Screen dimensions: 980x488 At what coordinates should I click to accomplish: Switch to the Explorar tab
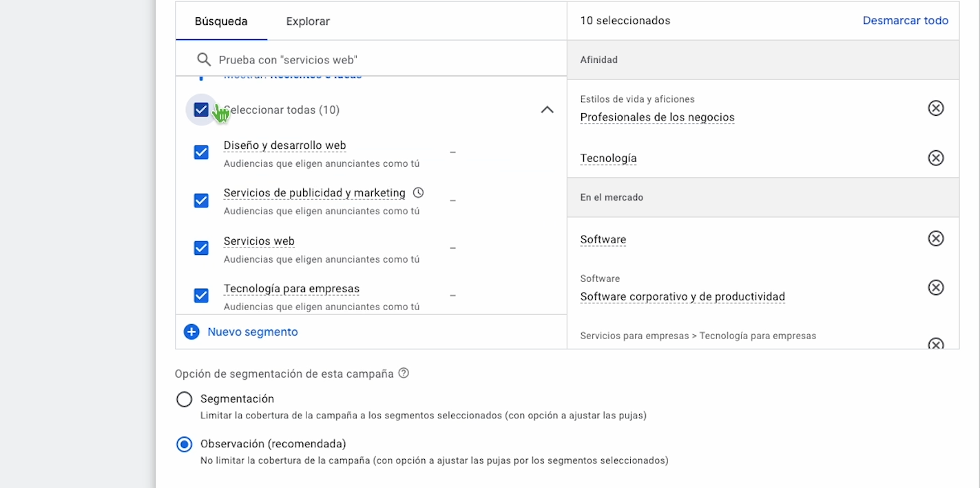coord(308,21)
